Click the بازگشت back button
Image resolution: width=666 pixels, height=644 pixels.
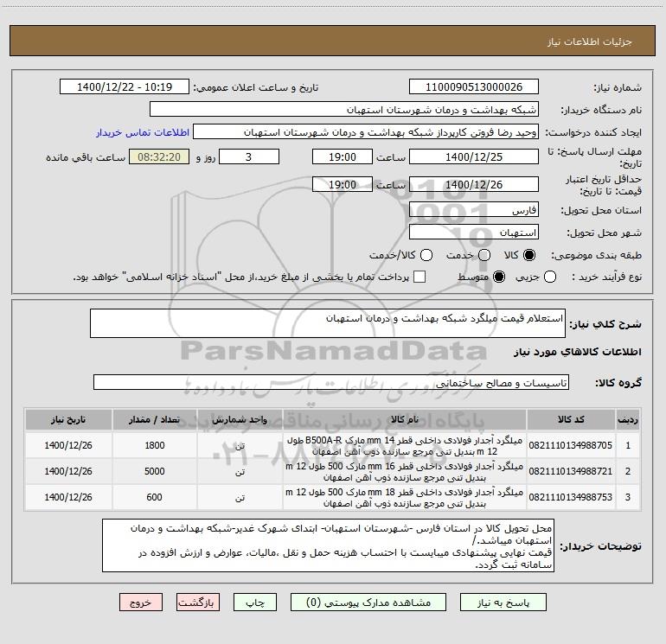pyautogui.click(x=198, y=603)
